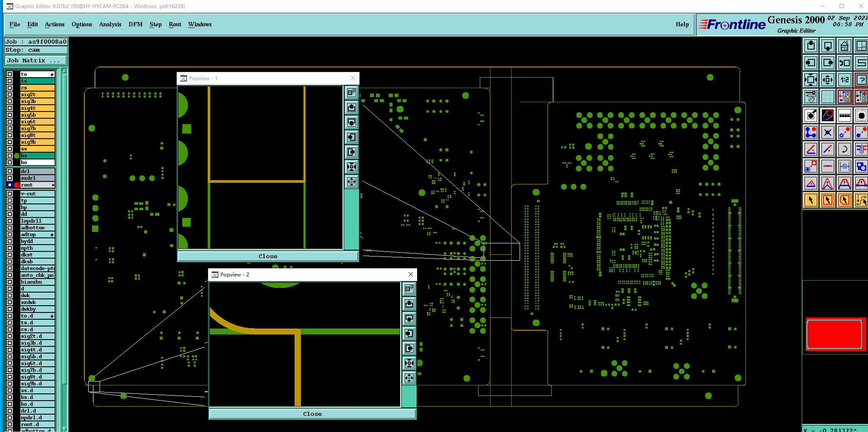Click the connected blue nodes add-feature icon
The image size is (868, 432).
coord(810,132)
